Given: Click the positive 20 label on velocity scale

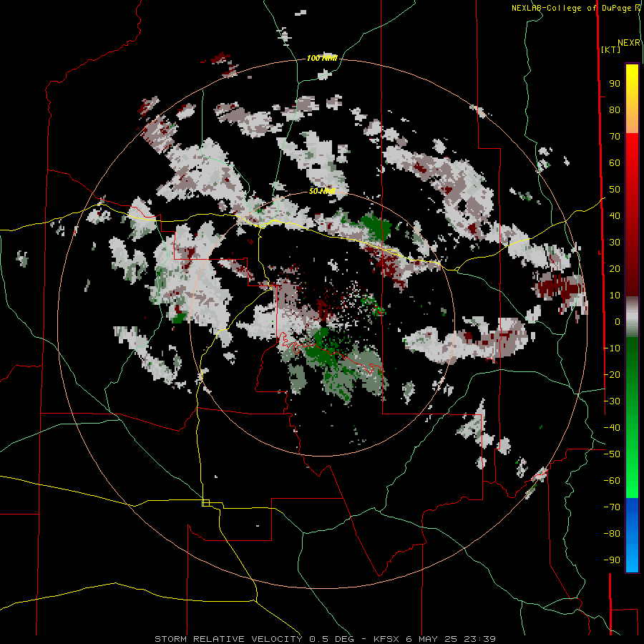Looking at the screenshot, I should (615, 268).
